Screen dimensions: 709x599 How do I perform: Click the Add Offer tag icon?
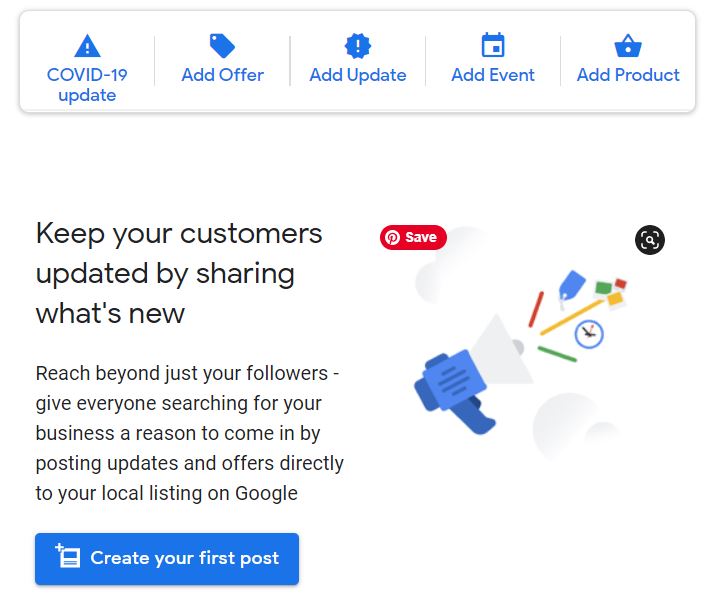tap(222, 45)
